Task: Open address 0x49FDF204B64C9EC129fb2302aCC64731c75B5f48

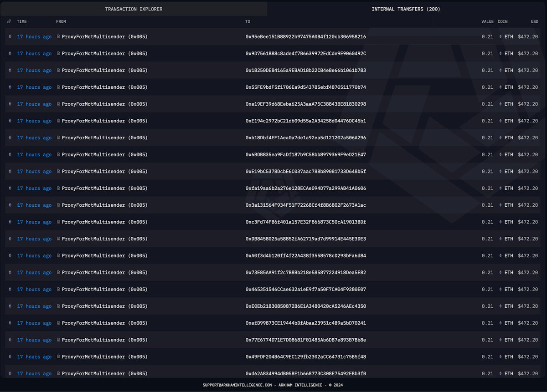Action: pos(305,357)
